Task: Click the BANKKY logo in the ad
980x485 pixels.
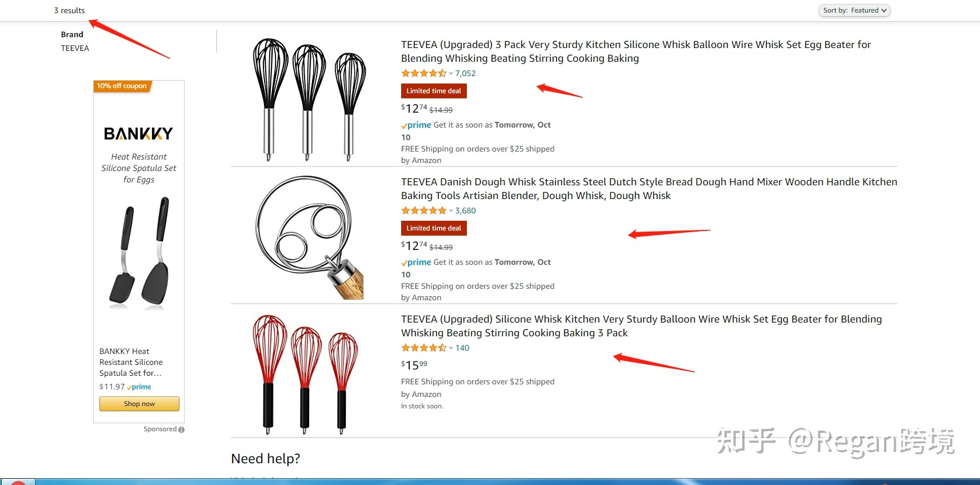Action: 138,133
